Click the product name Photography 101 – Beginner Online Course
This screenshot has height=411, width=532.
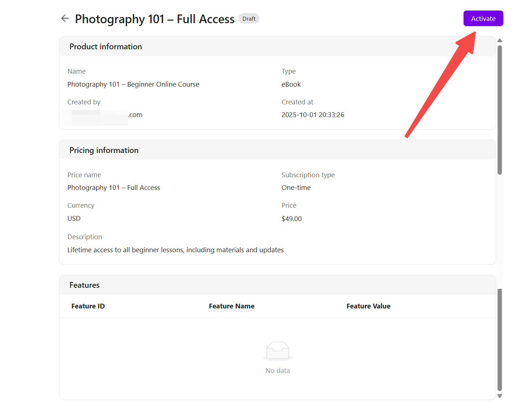coord(133,84)
